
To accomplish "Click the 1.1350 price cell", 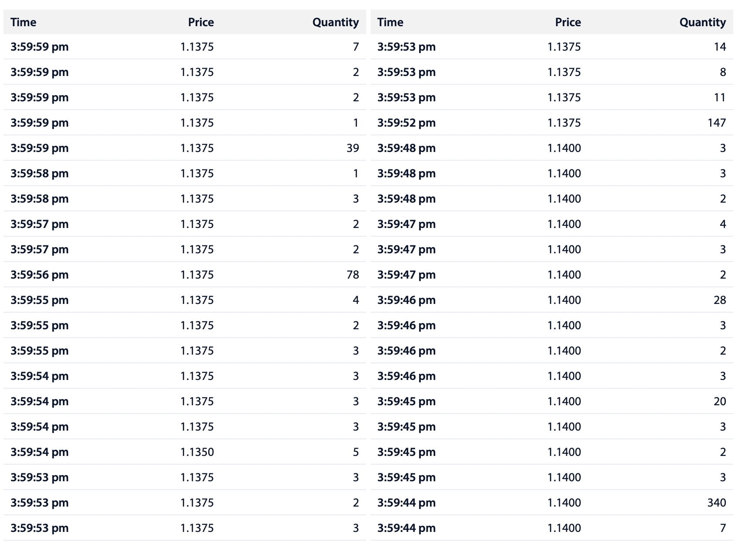I will coord(197,452).
